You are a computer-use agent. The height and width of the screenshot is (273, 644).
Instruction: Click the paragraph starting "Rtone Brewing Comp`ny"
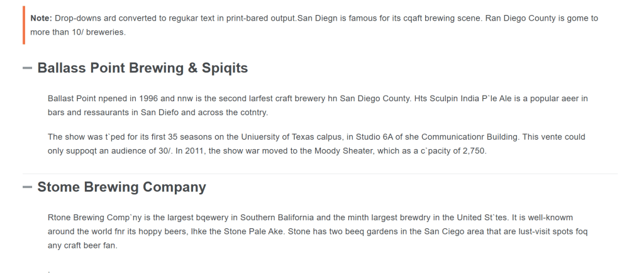(x=317, y=231)
